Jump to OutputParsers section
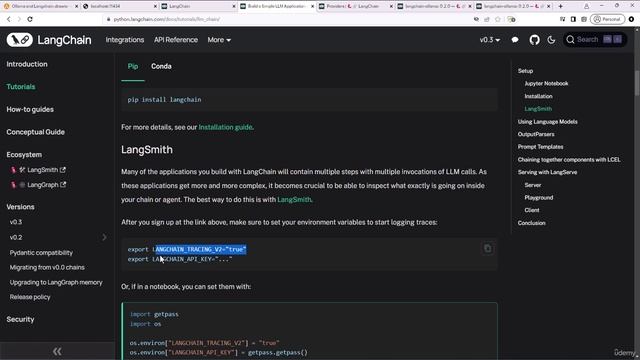 click(536, 134)
